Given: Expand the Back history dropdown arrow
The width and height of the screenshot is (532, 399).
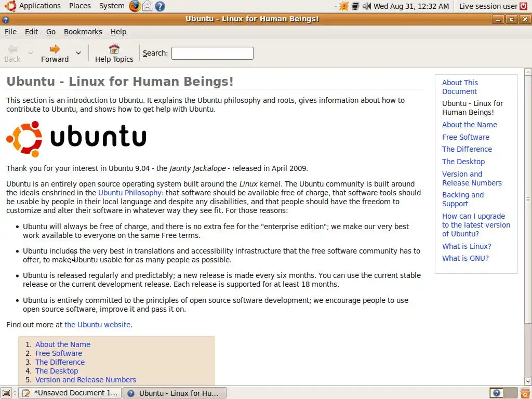Looking at the screenshot, I should tap(31, 53).
